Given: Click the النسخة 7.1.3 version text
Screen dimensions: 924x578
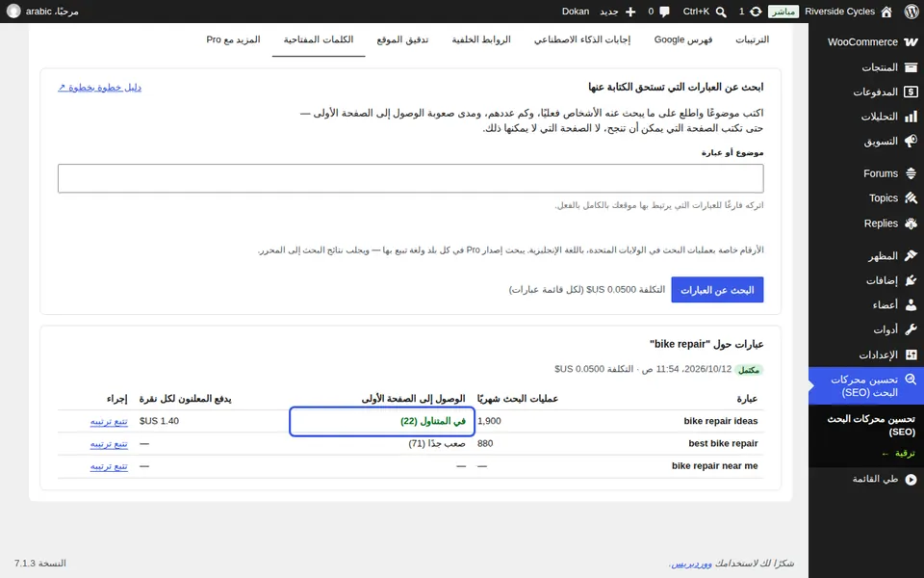Looking at the screenshot, I should pyautogui.click(x=40, y=564).
